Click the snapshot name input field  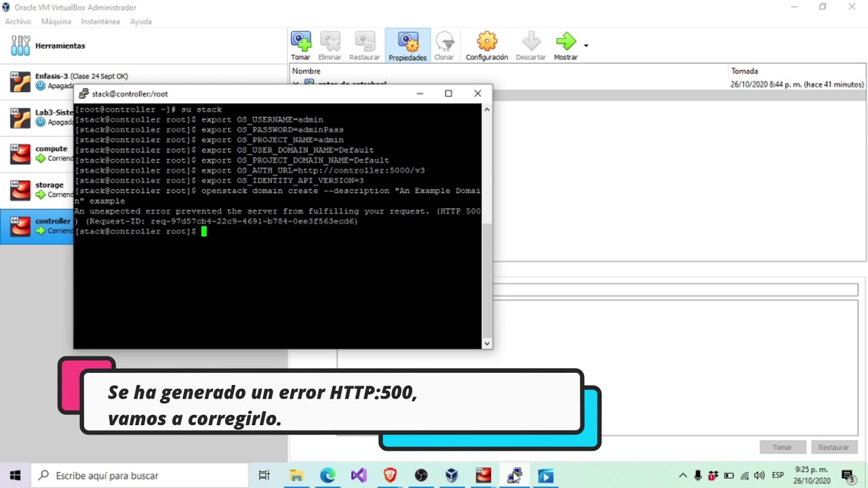(x=675, y=290)
